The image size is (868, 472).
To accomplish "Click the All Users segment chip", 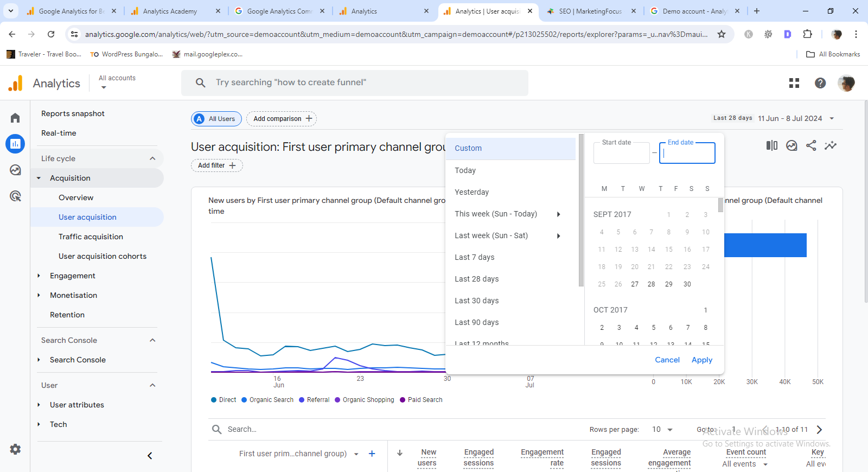I will tap(216, 119).
